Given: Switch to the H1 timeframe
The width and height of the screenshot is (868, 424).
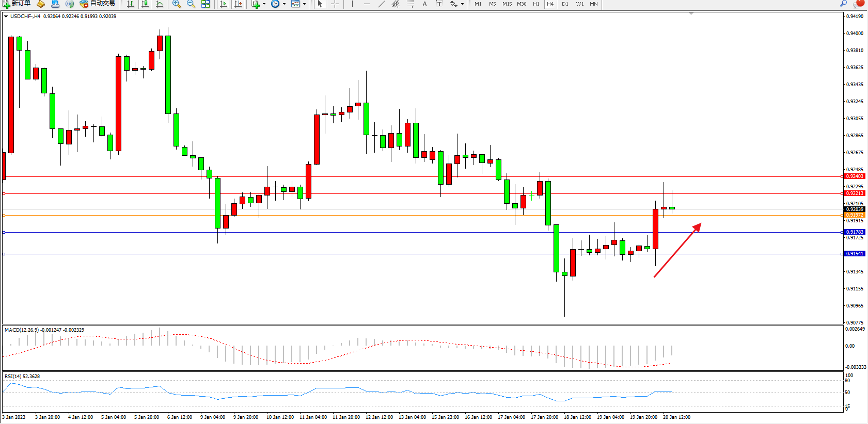Looking at the screenshot, I should point(536,4).
